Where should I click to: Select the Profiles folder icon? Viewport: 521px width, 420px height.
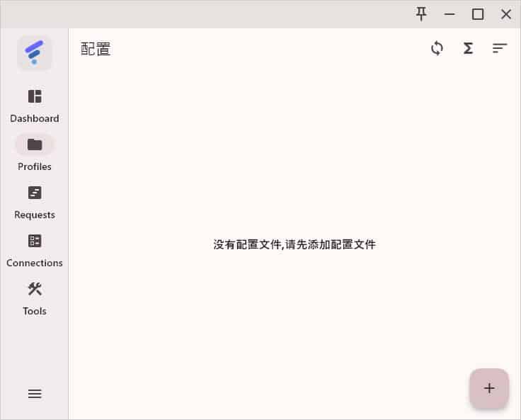pyautogui.click(x=35, y=144)
